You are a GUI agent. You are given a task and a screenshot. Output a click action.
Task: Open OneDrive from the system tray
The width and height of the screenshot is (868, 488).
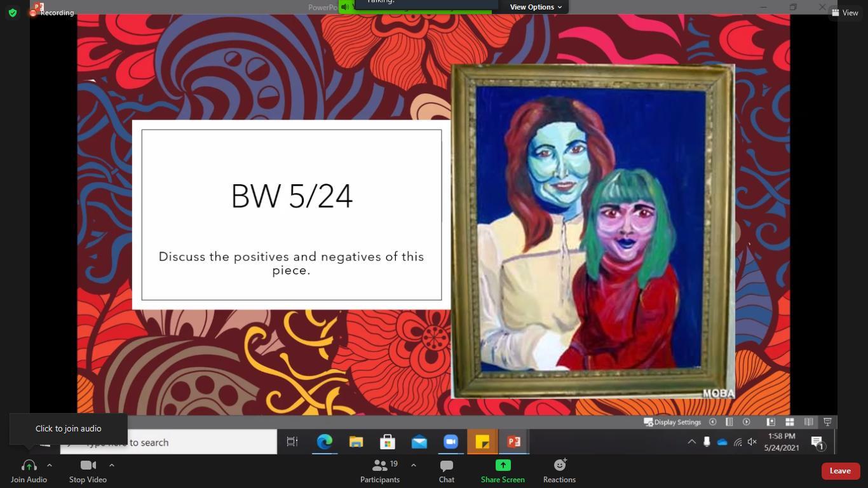[x=722, y=442]
